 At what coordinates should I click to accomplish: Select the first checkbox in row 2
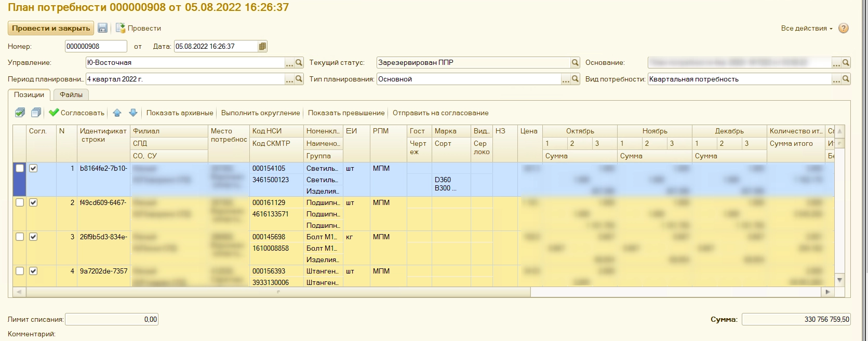click(x=20, y=202)
